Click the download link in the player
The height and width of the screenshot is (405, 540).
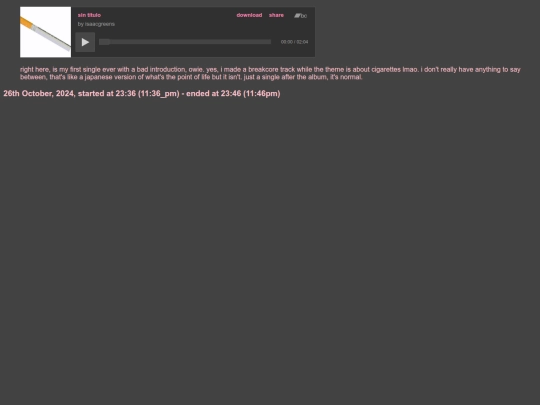point(249,15)
